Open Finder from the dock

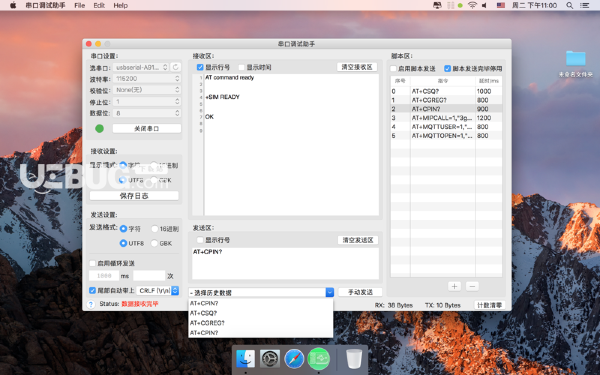245,359
